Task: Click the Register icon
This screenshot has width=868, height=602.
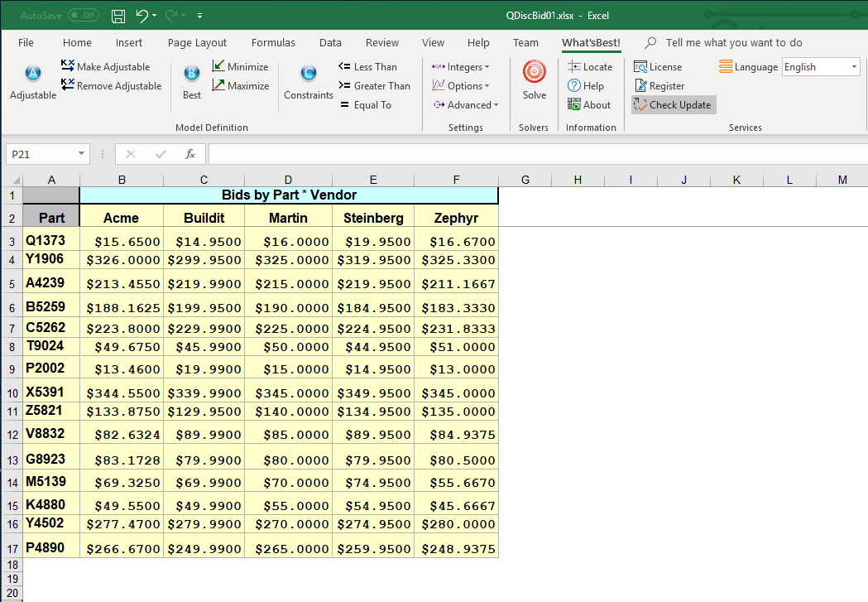Action: tap(640, 85)
